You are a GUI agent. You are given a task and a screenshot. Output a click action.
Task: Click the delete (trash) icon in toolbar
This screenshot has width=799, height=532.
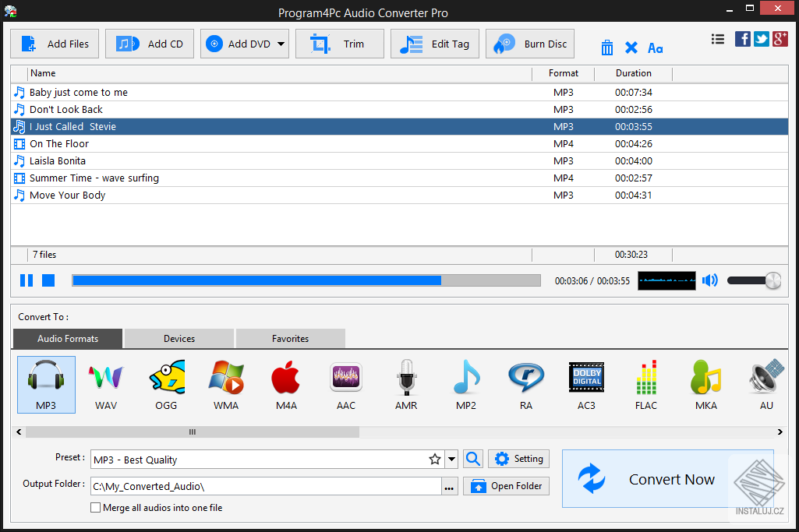tap(607, 47)
